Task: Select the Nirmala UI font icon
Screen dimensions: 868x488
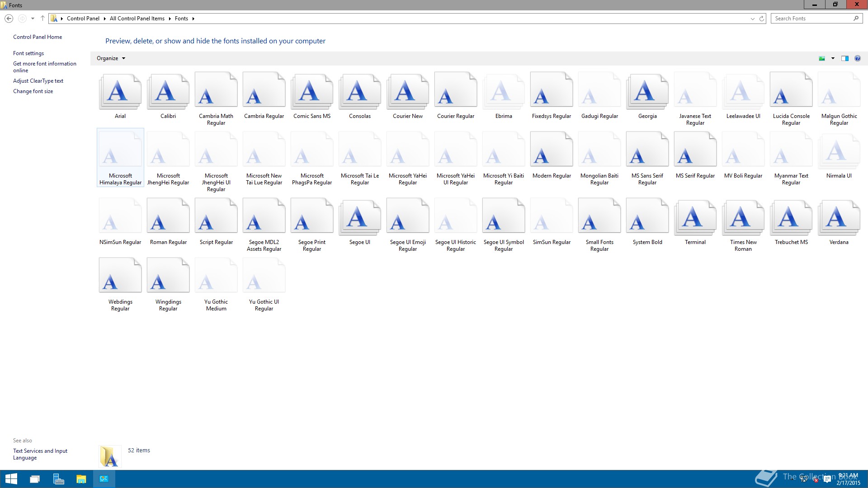Action: [839, 151]
